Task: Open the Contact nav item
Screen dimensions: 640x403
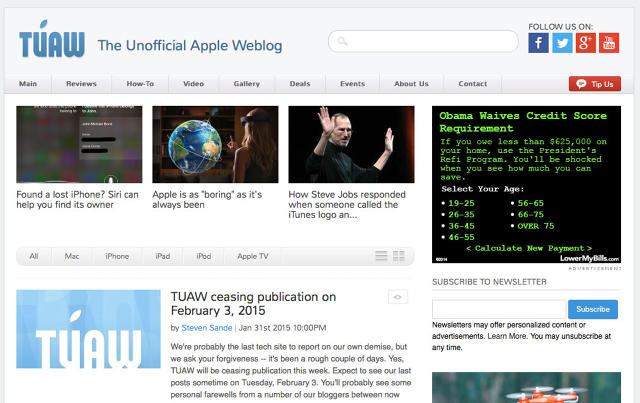Action: click(473, 84)
